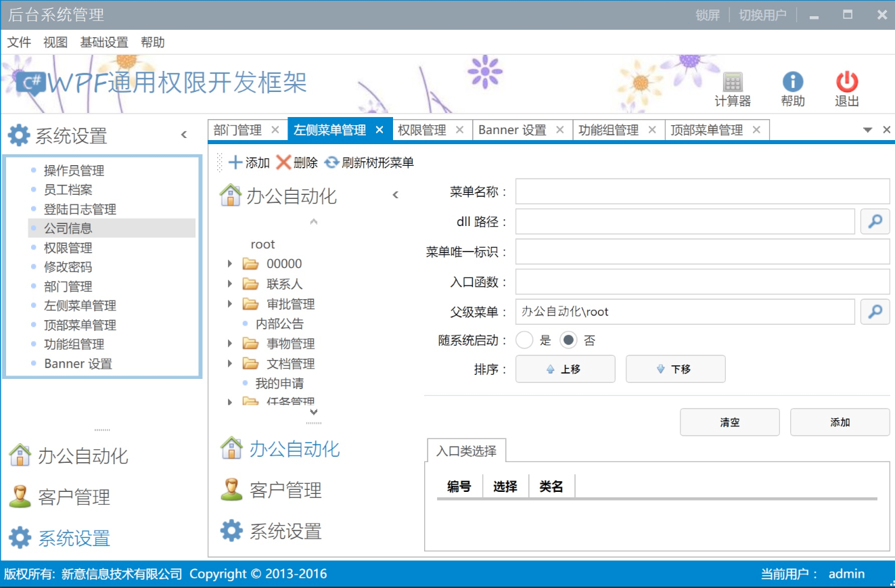Click blue house icon in inner panel's lower 办公自动化

[232, 448]
